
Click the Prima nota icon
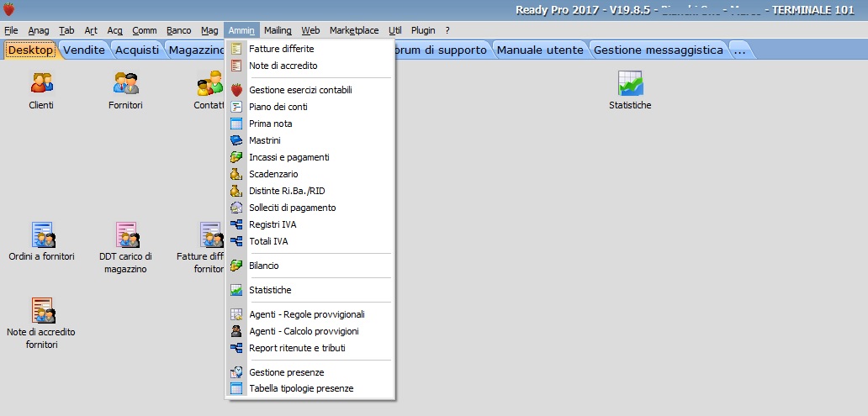pos(236,124)
